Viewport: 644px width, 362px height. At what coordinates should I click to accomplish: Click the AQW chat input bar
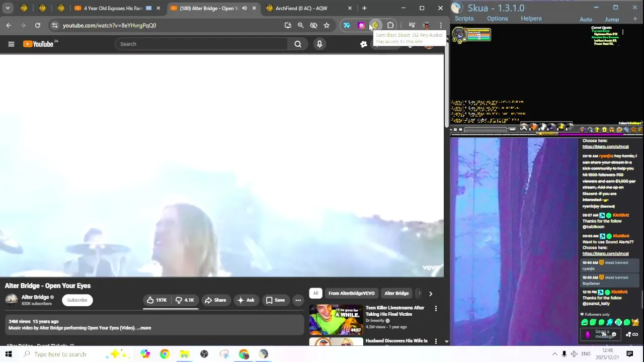coord(486,130)
